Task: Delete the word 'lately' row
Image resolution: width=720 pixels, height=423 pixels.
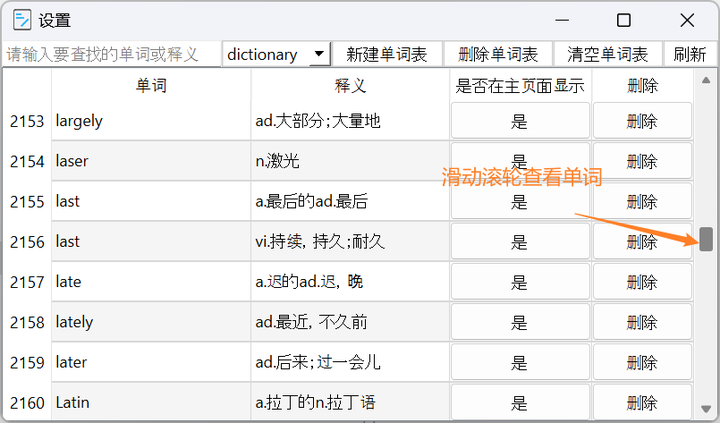Action: 642,322
